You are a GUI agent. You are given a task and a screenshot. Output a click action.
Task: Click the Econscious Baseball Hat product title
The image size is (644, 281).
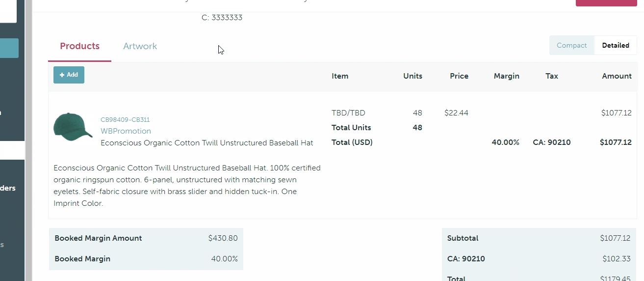coord(206,143)
